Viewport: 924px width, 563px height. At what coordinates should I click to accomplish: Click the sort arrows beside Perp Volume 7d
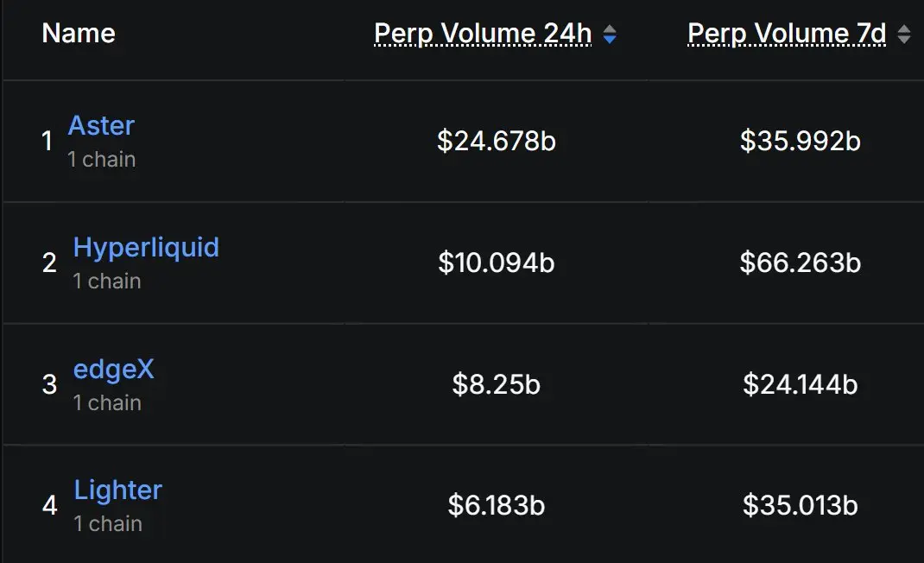pos(904,35)
